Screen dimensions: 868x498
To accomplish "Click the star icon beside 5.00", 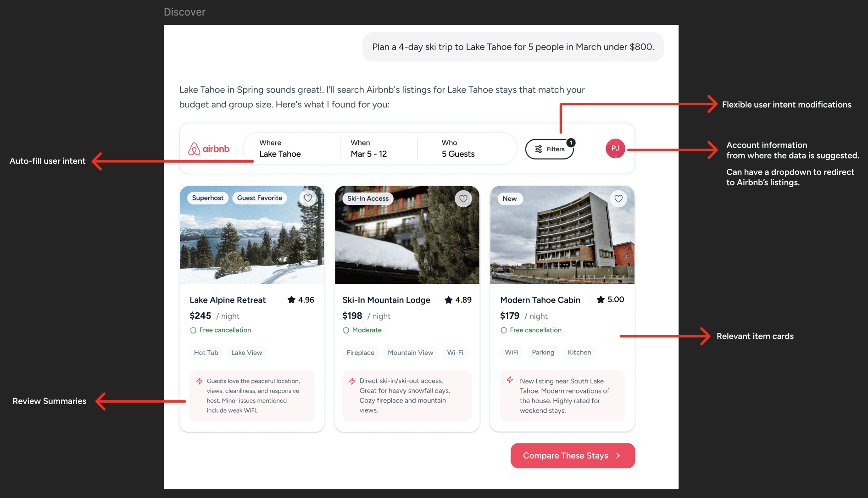I will (601, 299).
